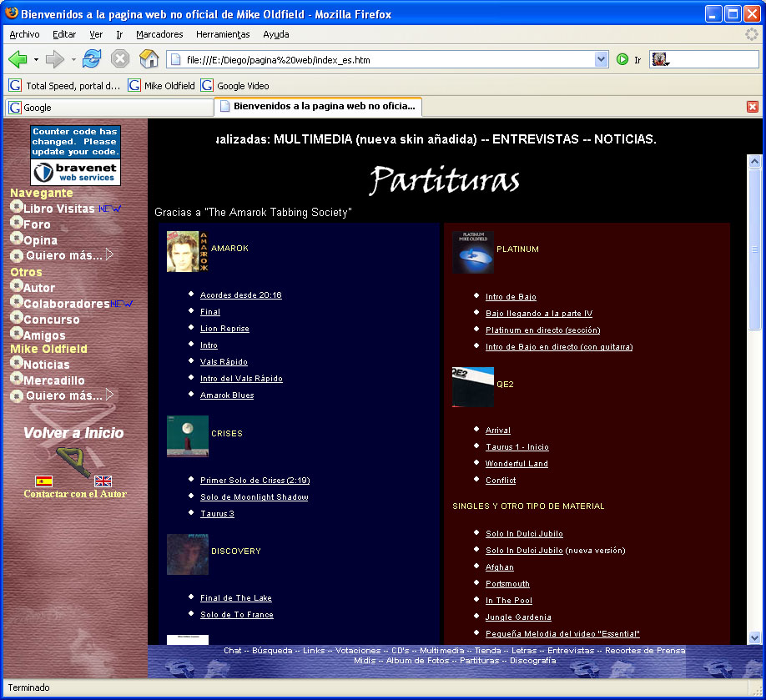The image size is (766, 700).
Task: Open the Taurus 3 link under Crises
Action: [x=217, y=514]
